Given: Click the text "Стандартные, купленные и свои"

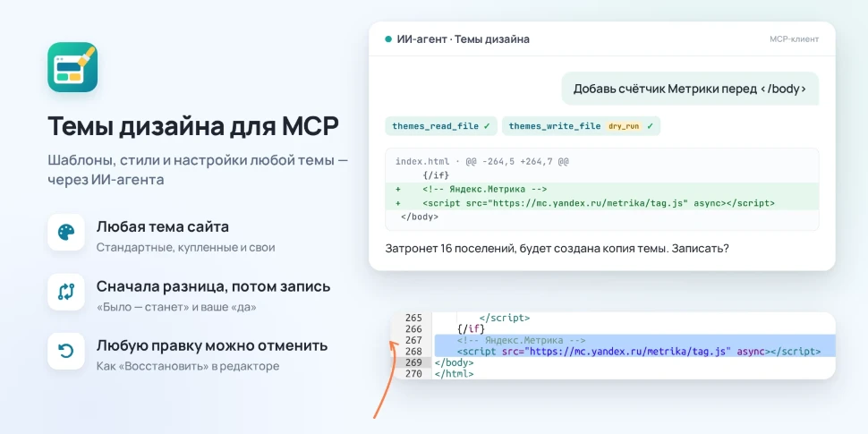Looking at the screenshot, I should click(185, 248).
